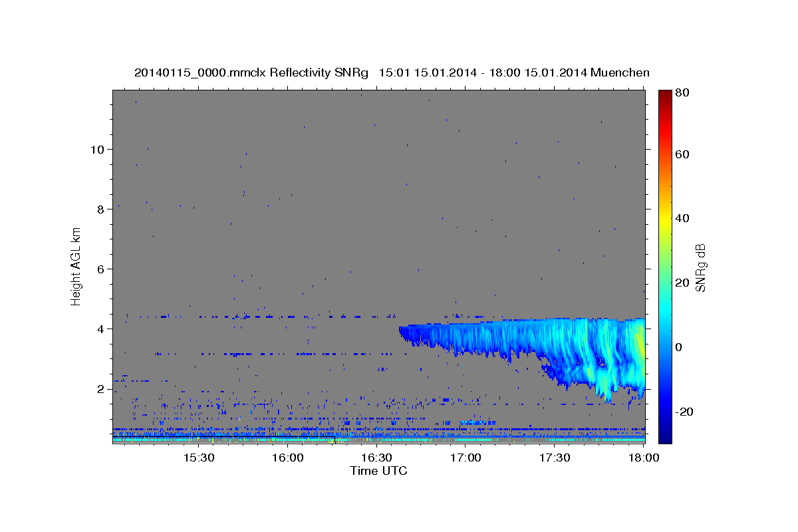Click the 18:00 time tick label

click(644, 458)
